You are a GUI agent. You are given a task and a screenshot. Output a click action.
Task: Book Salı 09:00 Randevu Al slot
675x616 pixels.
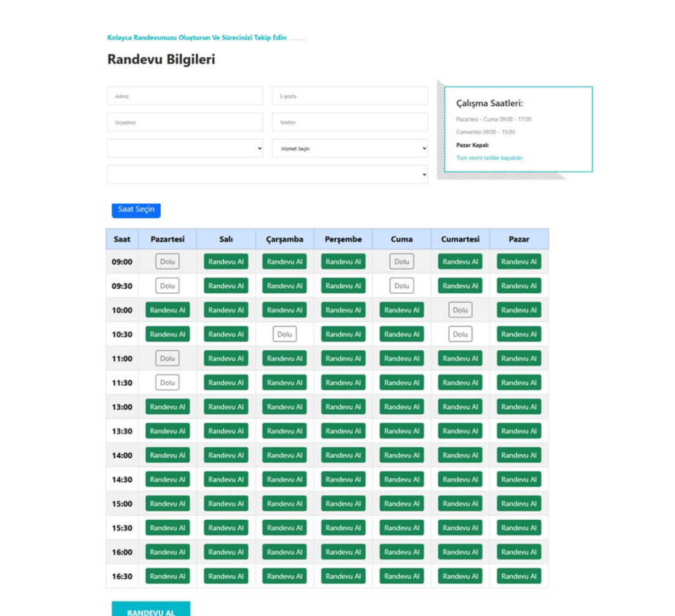[x=226, y=262]
